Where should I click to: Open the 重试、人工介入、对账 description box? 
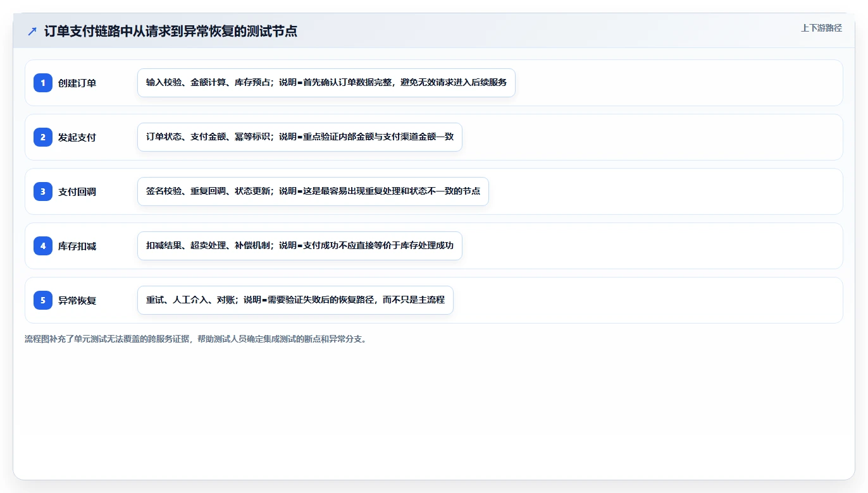[295, 300]
